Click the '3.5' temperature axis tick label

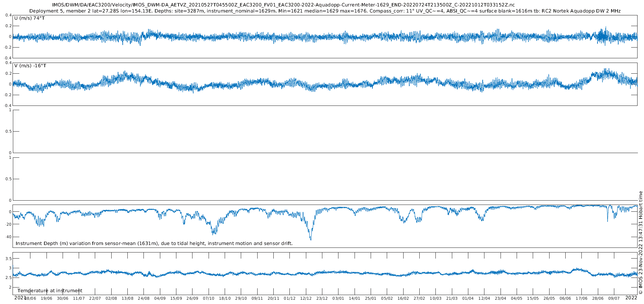pos(9,259)
